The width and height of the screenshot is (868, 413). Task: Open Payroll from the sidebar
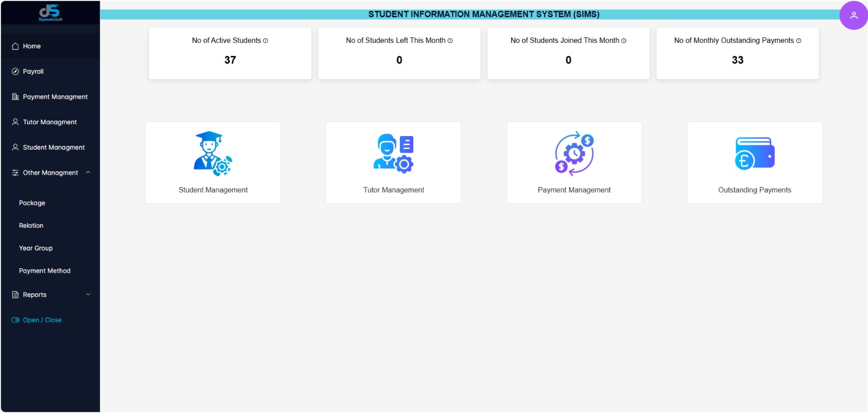pyautogui.click(x=33, y=72)
